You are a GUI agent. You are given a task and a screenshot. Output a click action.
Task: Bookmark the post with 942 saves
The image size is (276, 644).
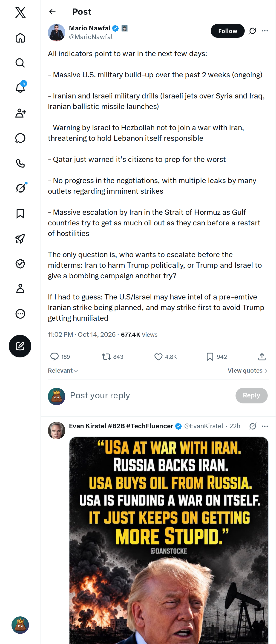click(216, 357)
